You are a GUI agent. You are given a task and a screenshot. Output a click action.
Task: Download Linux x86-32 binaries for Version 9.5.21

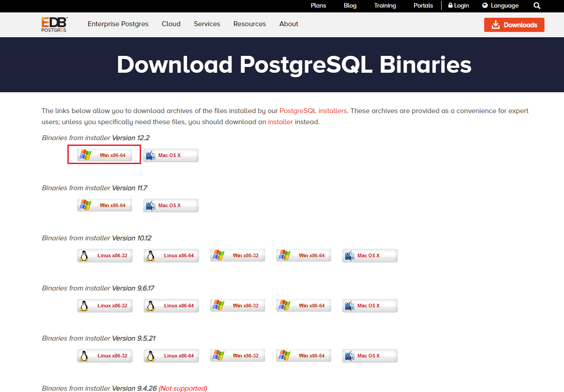tap(105, 355)
